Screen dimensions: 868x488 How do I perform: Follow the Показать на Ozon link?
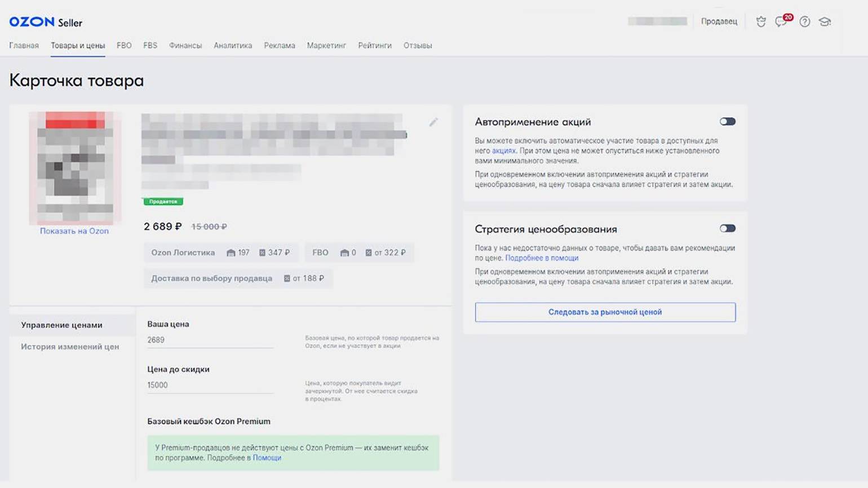[74, 231]
